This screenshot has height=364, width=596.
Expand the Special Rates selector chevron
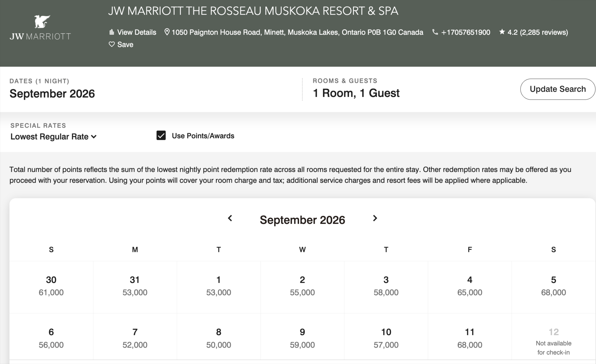tap(95, 137)
